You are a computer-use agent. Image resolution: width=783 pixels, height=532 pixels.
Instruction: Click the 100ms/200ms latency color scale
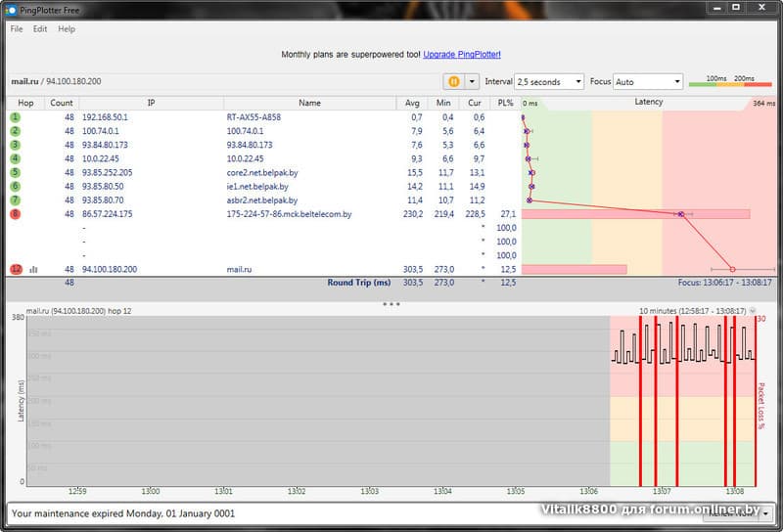(x=729, y=81)
